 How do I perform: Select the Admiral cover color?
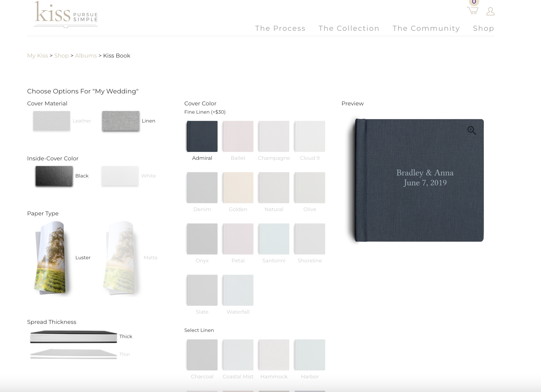coord(202,136)
